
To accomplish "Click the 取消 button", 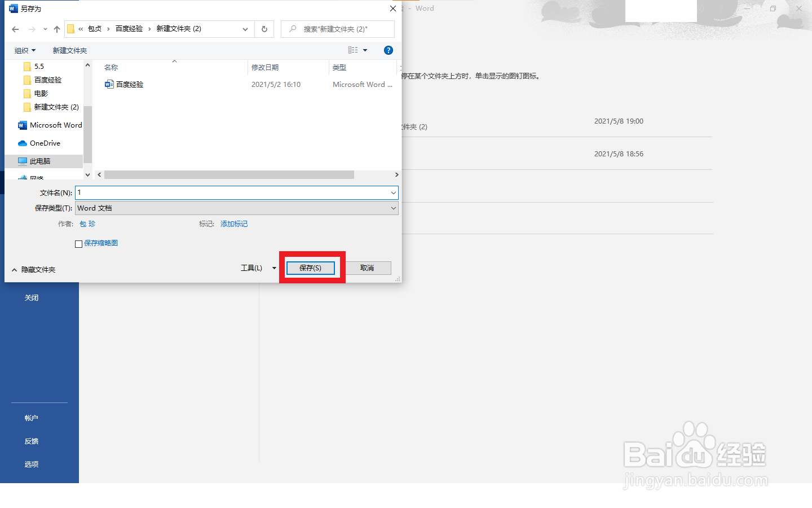I will point(367,268).
